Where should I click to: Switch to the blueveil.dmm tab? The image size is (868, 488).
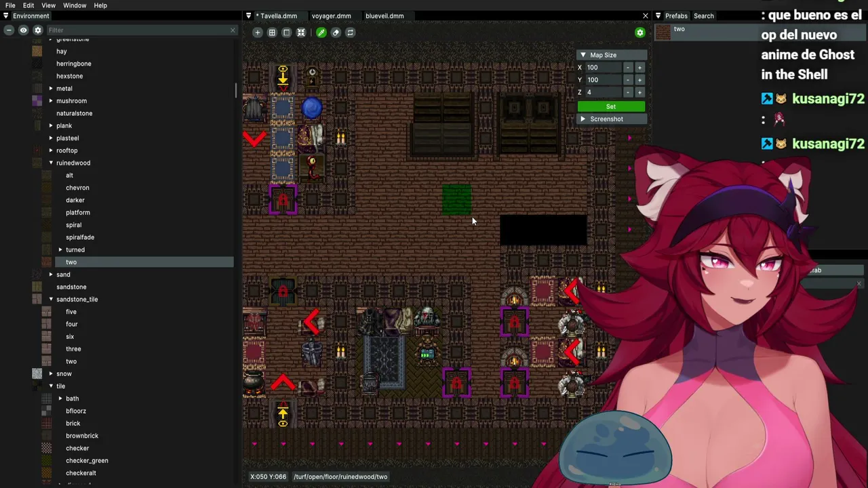(x=384, y=16)
